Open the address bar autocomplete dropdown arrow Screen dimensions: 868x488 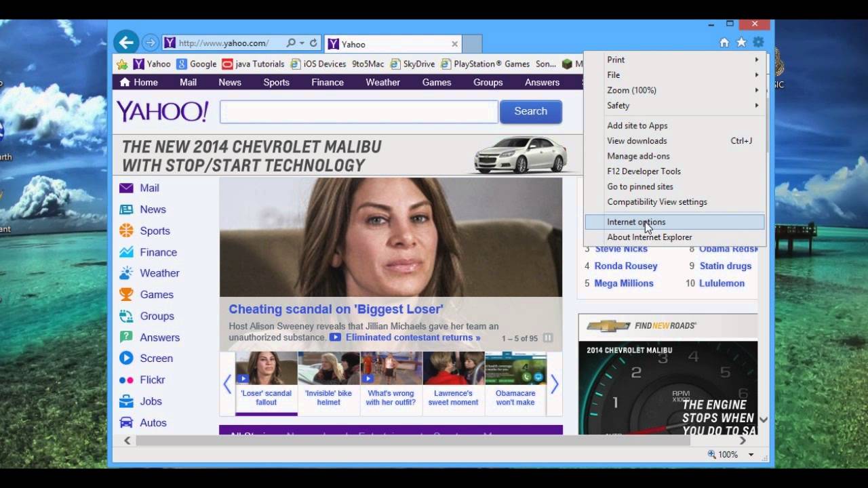click(x=302, y=43)
